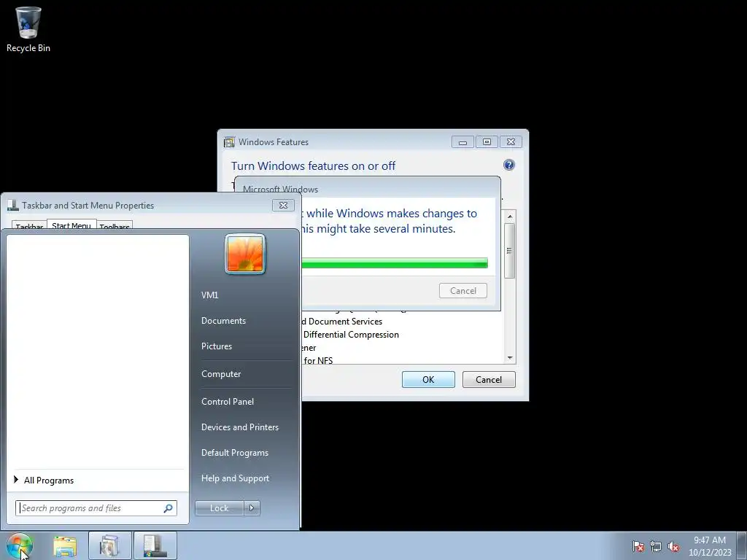Click OK in Windows Features
747x560 pixels.
click(x=428, y=379)
